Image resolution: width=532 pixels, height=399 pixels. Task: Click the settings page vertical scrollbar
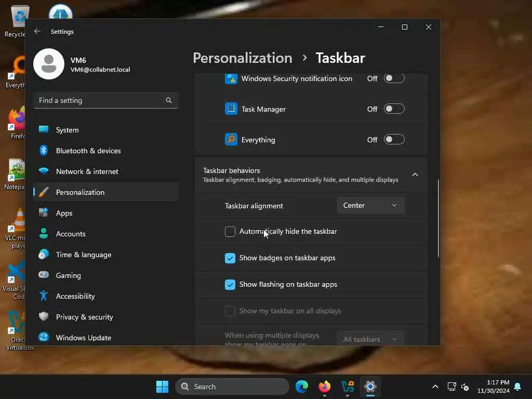pyautogui.click(x=438, y=219)
